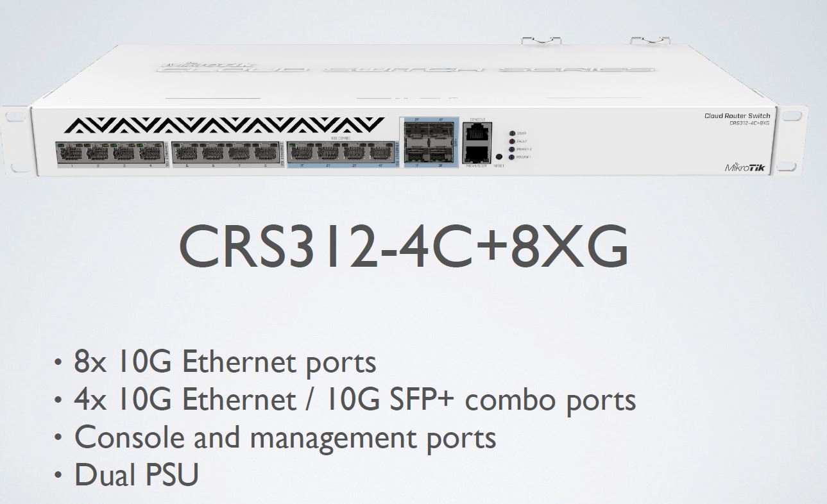Click combo Ethernet port 1T

pyautogui.click(x=302, y=153)
